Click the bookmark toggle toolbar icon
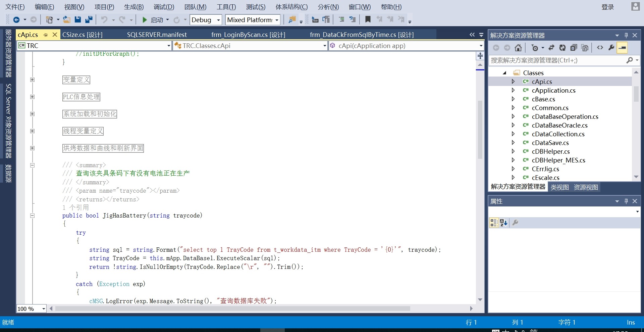Screen dimensions: 644x332 368,20
